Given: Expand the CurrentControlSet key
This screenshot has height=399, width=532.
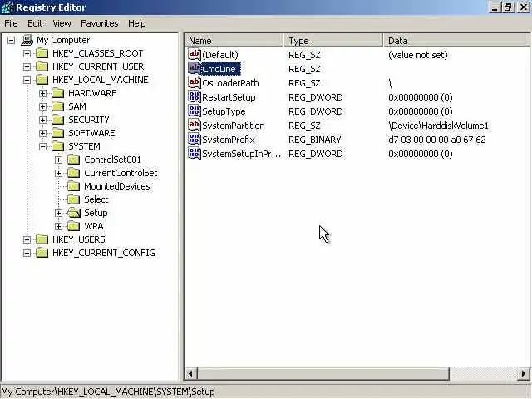Looking at the screenshot, I should pos(59,173).
